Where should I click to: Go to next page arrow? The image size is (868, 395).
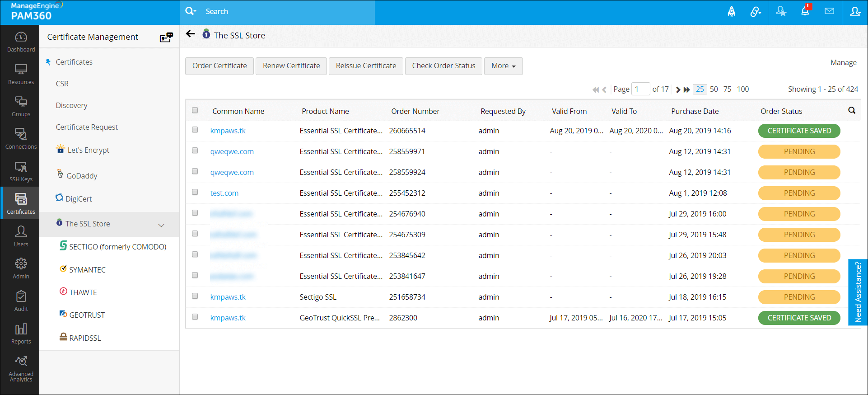coord(677,89)
